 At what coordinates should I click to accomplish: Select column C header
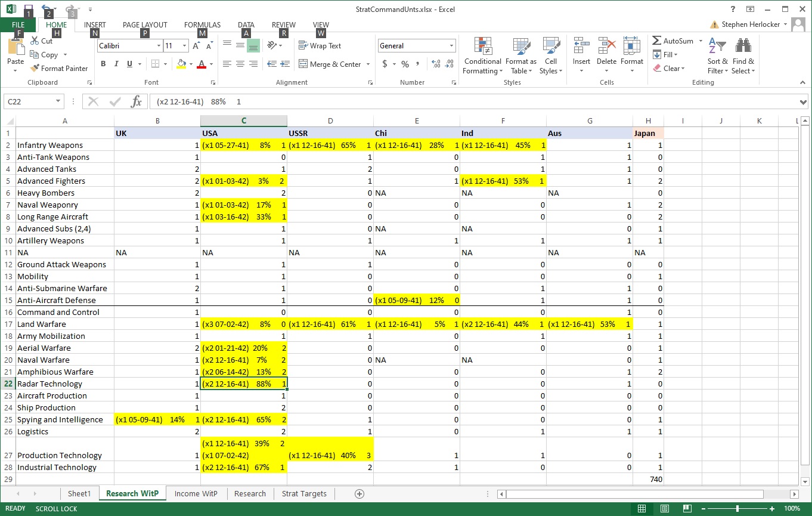point(244,121)
